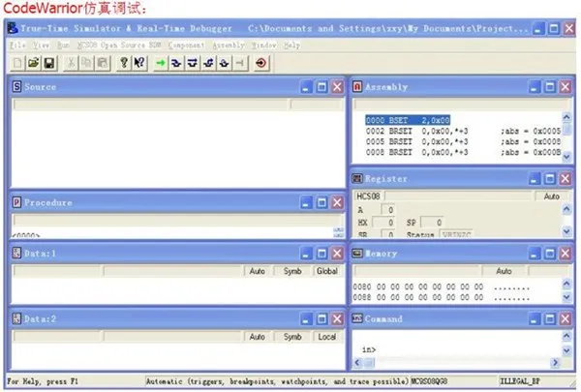Viewport: 581px width, 392px height.
Task: Click the Save floppy disk icon
Action: tap(49, 63)
